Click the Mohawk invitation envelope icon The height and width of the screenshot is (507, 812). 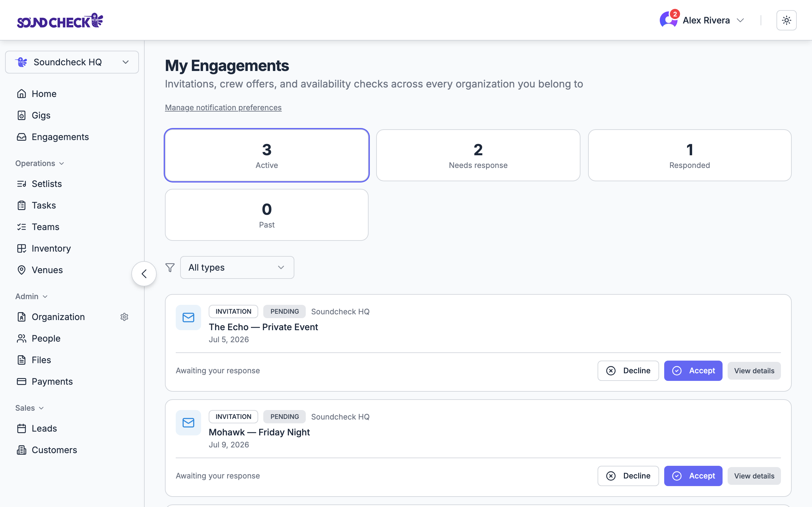[x=188, y=422]
